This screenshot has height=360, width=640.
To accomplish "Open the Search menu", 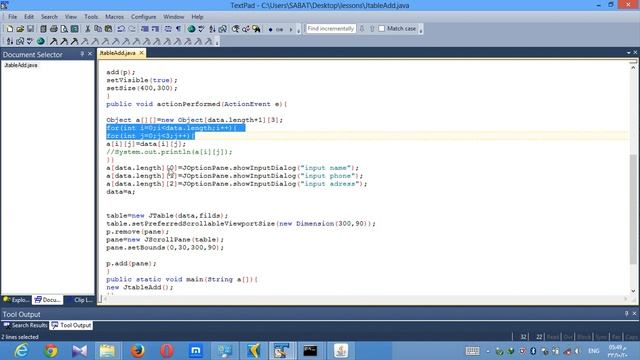I will (49, 17).
